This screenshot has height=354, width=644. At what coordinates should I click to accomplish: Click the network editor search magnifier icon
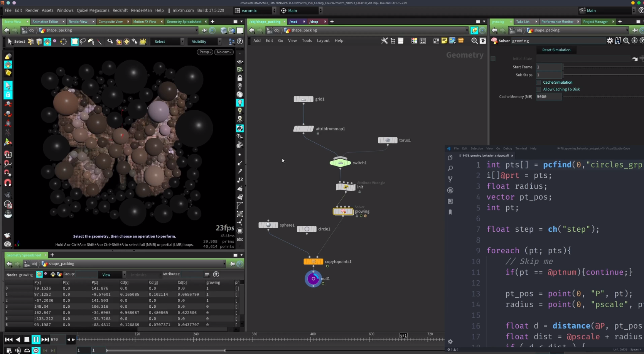[x=474, y=41]
